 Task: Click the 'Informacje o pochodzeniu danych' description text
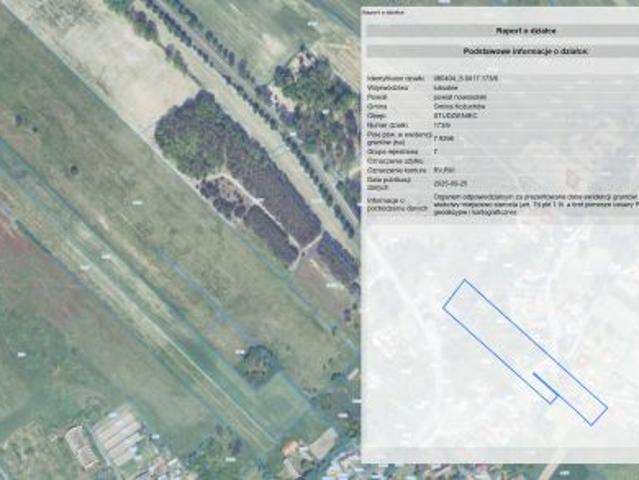[x=535, y=204]
